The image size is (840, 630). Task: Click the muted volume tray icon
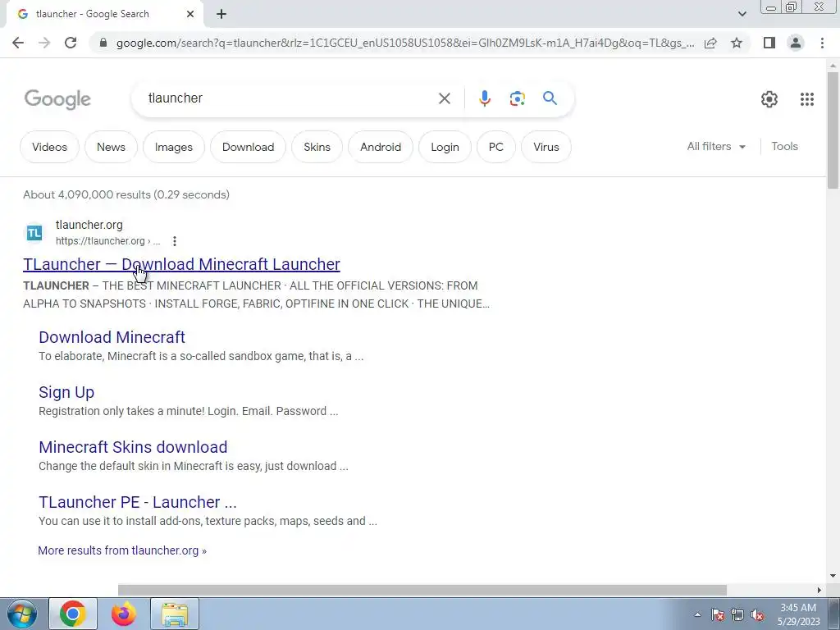(x=757, y=615)
